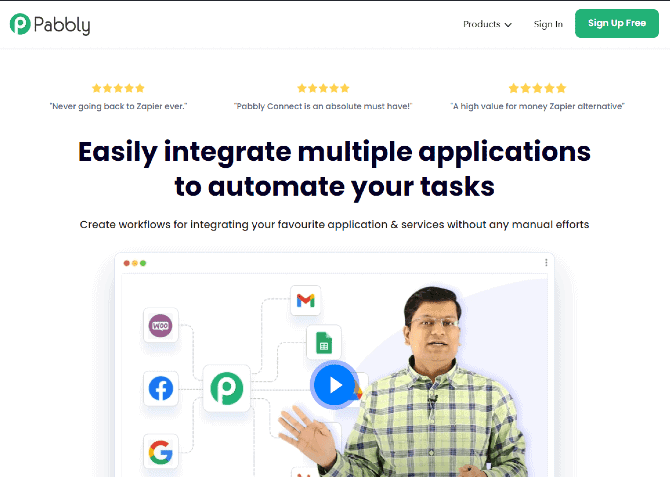670x477 pixels.
Task: Open the three-dot menu on the video window
Action: point(546,262)
